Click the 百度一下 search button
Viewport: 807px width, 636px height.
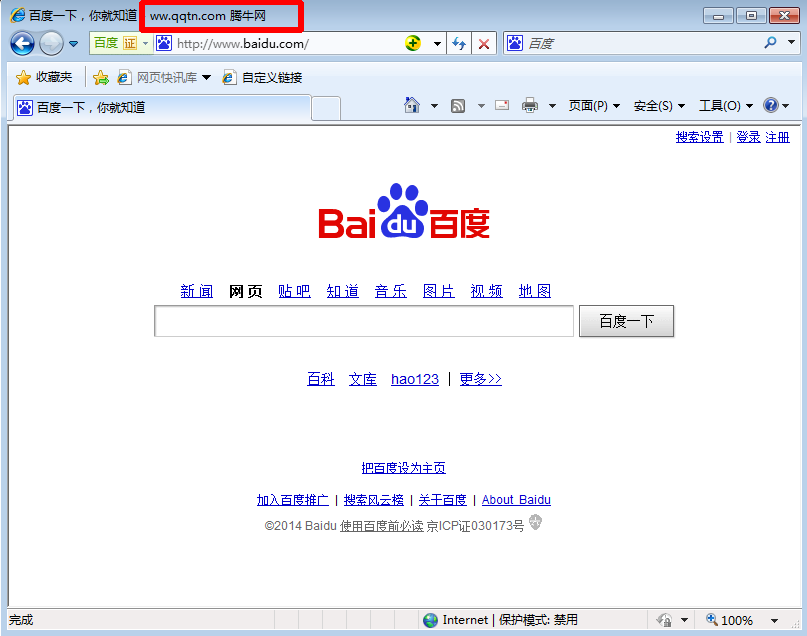(626, 321)
